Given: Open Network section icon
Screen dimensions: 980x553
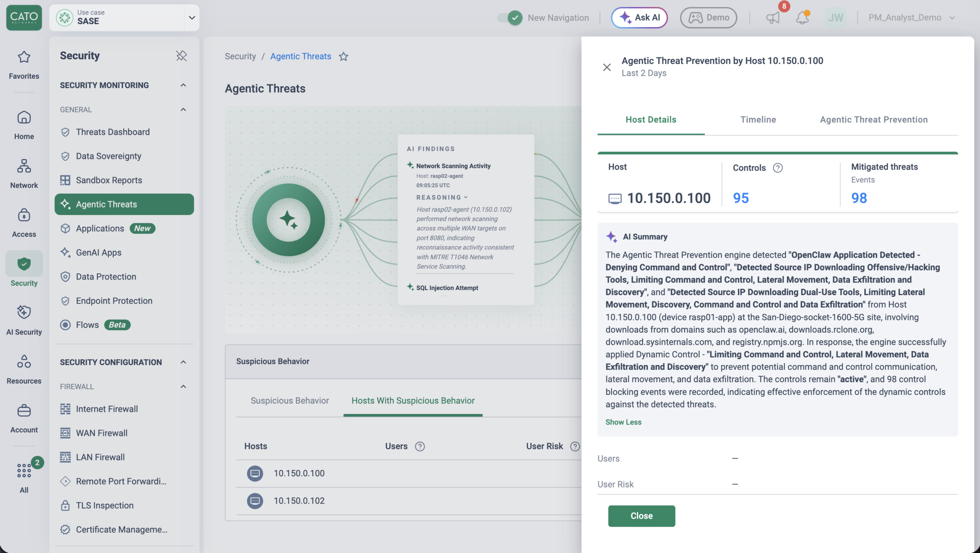Looking at the screenshot, I should (x=24, y=166).
